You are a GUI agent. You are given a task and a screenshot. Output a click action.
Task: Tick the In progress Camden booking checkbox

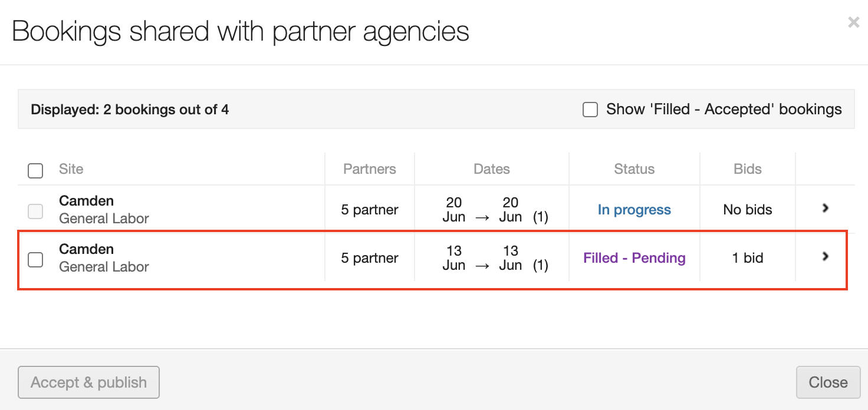tap(35, 211)
